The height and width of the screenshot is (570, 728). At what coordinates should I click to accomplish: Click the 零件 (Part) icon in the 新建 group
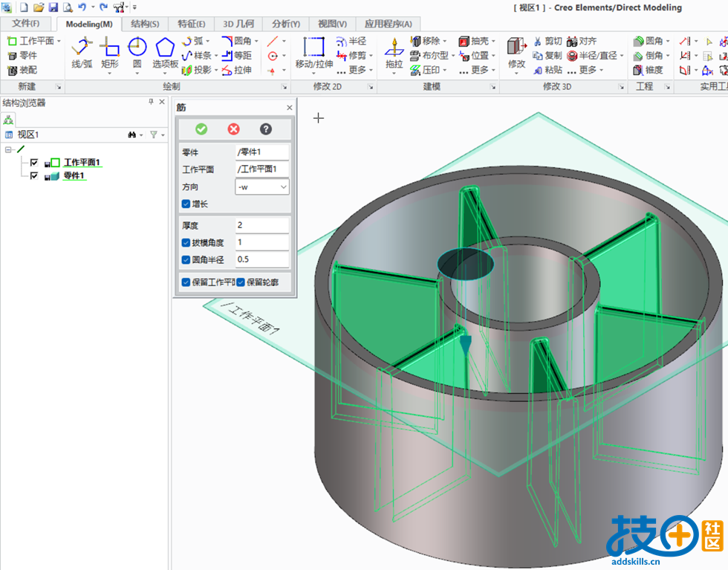coord(22,56)
